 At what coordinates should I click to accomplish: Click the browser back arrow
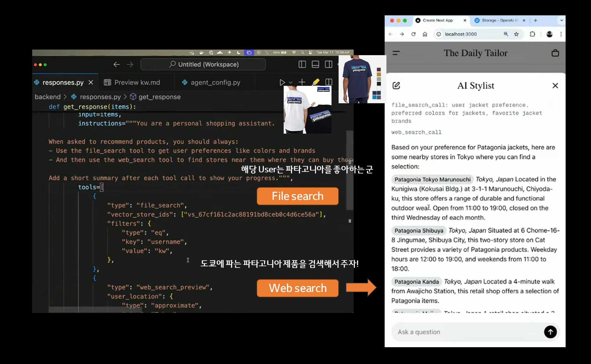tap(391, 34)
